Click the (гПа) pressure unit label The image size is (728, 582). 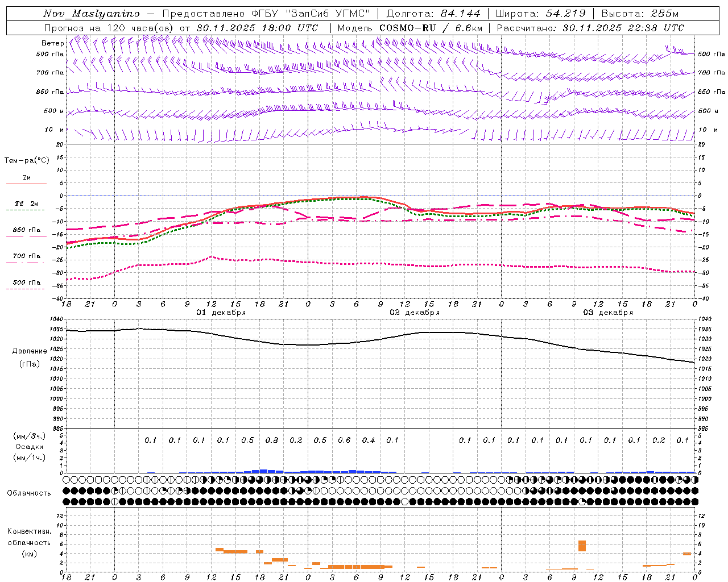30,364
